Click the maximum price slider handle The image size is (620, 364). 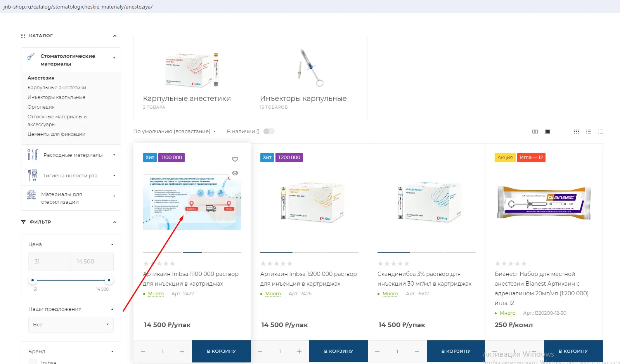point(109,280)
